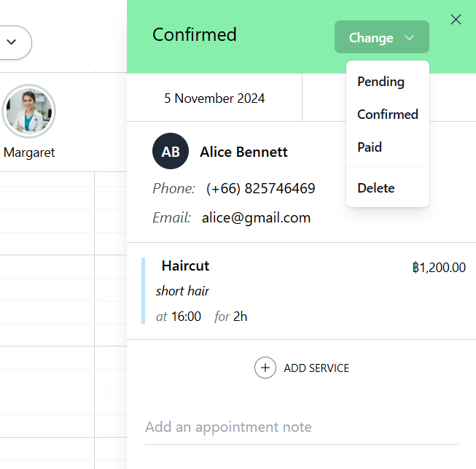Click the AB initials avatar
Screen dimensions: 476x469
(x=171, y=152)
